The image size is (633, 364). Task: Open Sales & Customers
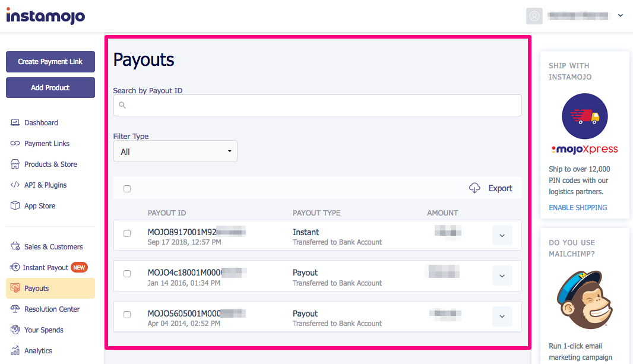click(53, 247)
